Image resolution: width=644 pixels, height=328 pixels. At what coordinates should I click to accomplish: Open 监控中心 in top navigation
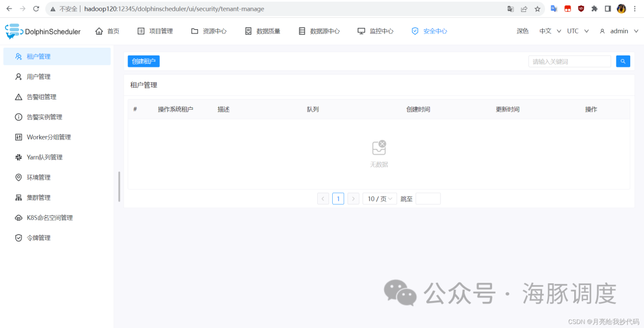point(376,31)
